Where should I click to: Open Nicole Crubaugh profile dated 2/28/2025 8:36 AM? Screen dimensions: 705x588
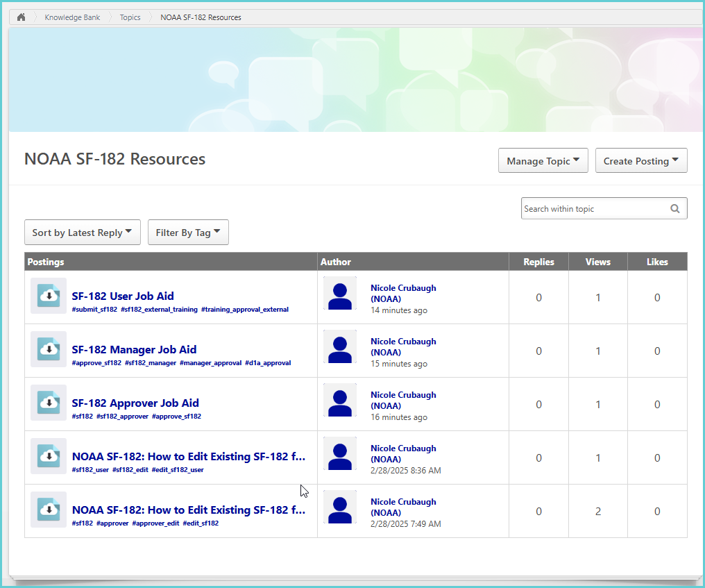point(403,454)
